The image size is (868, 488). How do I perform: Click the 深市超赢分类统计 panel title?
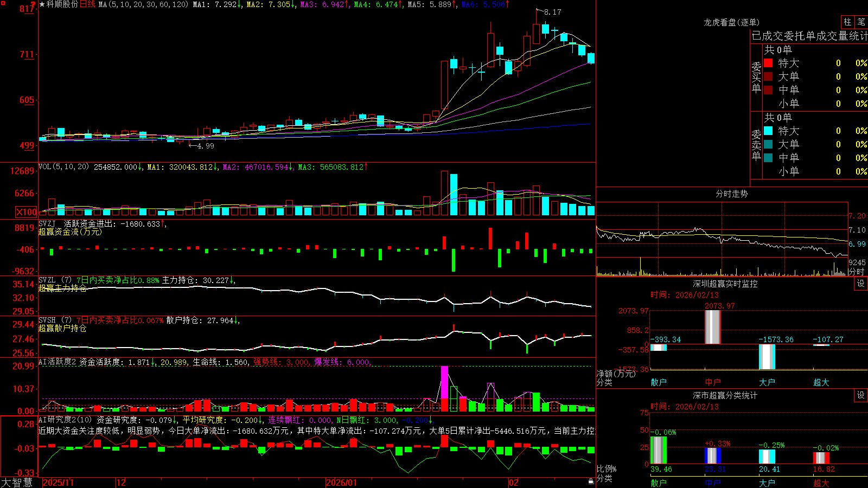click(725, 395)
